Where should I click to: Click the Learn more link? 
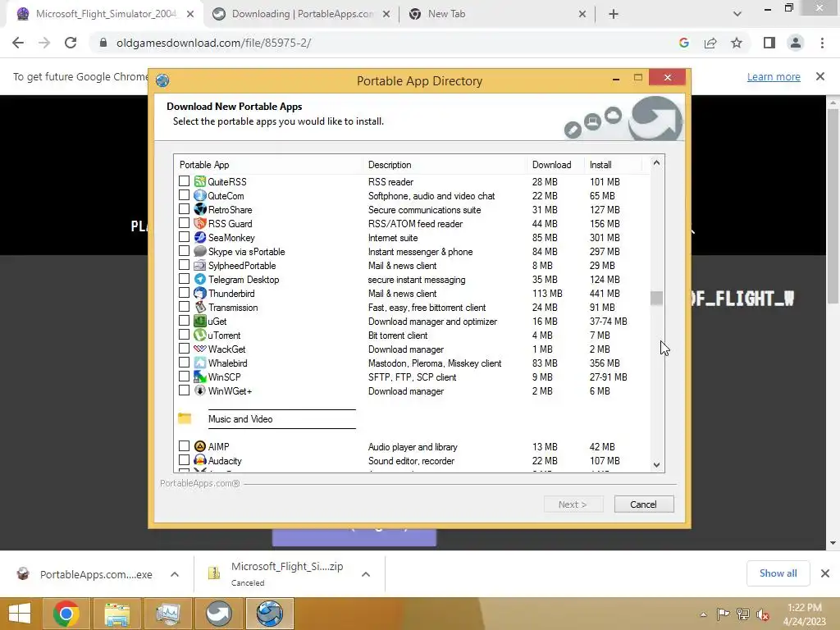point(774,76)
